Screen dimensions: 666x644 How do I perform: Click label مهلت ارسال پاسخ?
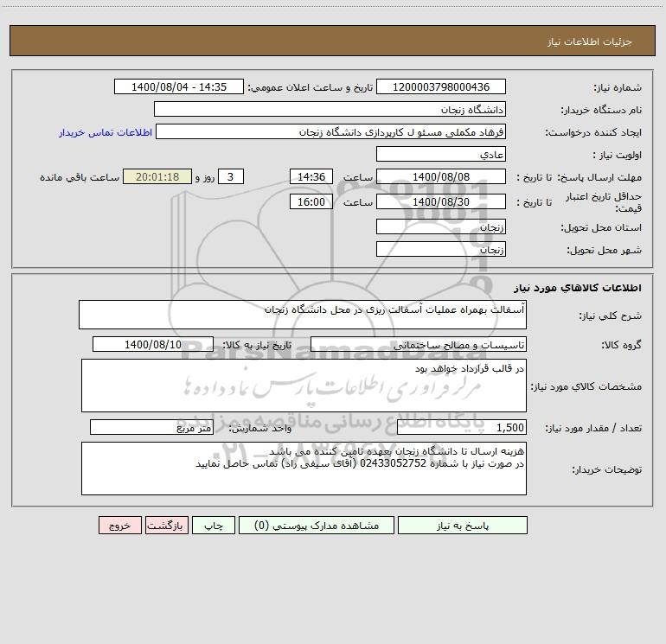click(599, 177)
